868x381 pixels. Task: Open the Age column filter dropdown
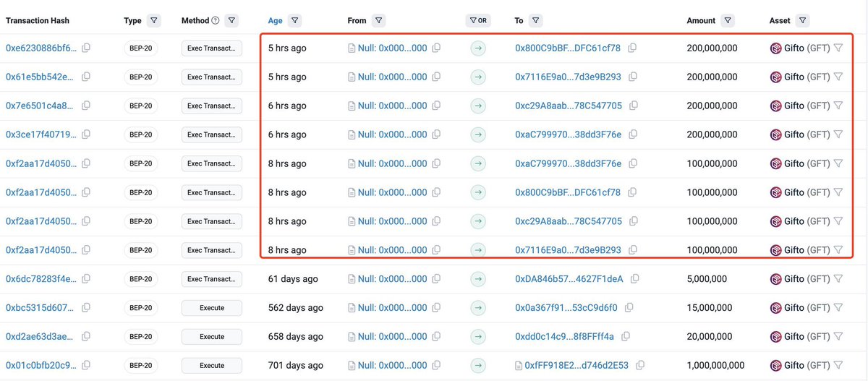click(x=294, y=21)
